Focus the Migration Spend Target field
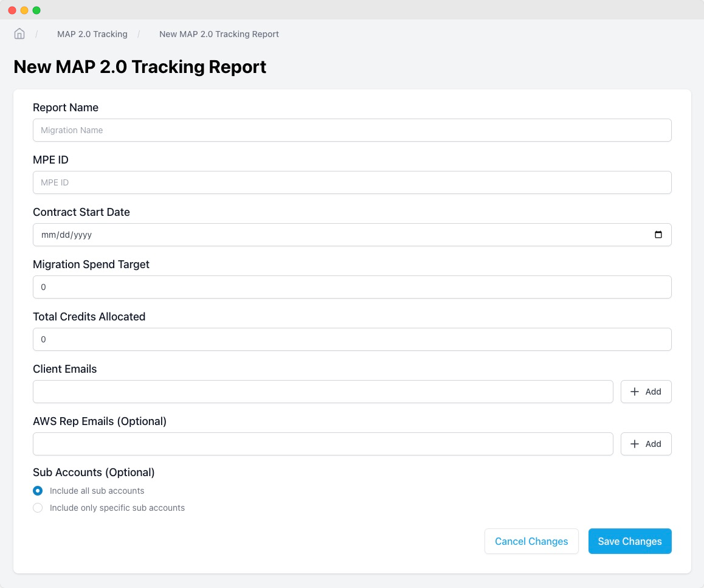704x588 pixels. 352,287
